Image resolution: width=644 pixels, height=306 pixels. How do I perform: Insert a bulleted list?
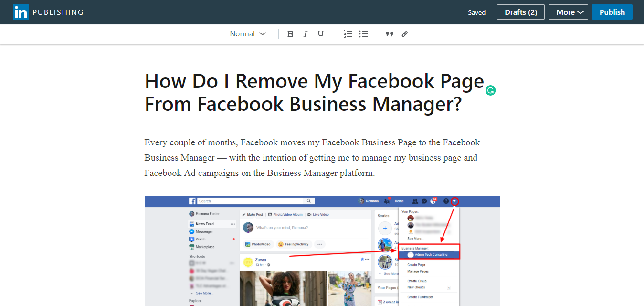pos(363,34)
